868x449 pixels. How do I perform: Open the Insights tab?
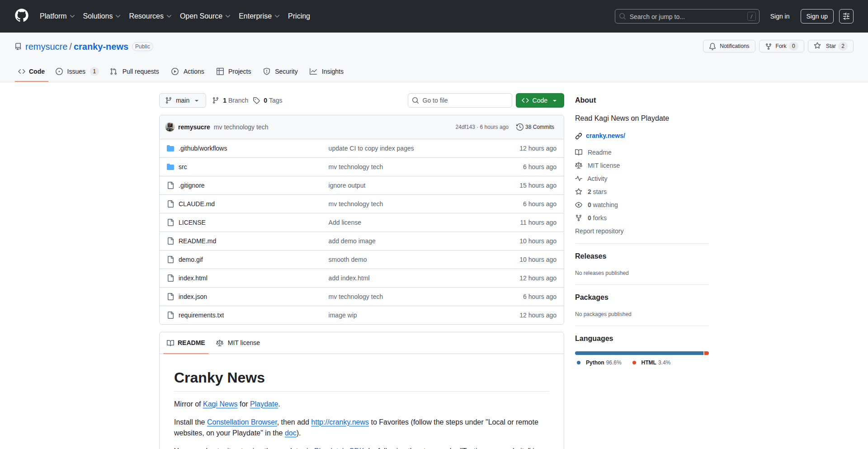pos(326,71)
